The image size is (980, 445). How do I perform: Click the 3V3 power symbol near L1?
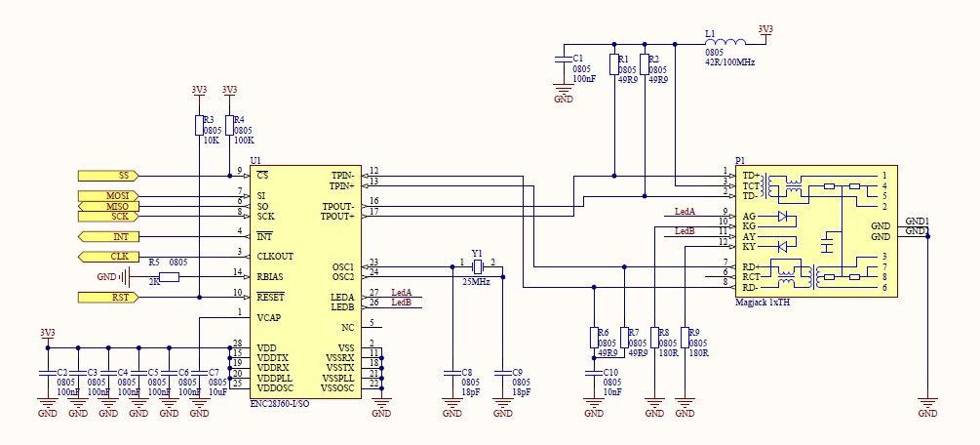tap(765, 33)
